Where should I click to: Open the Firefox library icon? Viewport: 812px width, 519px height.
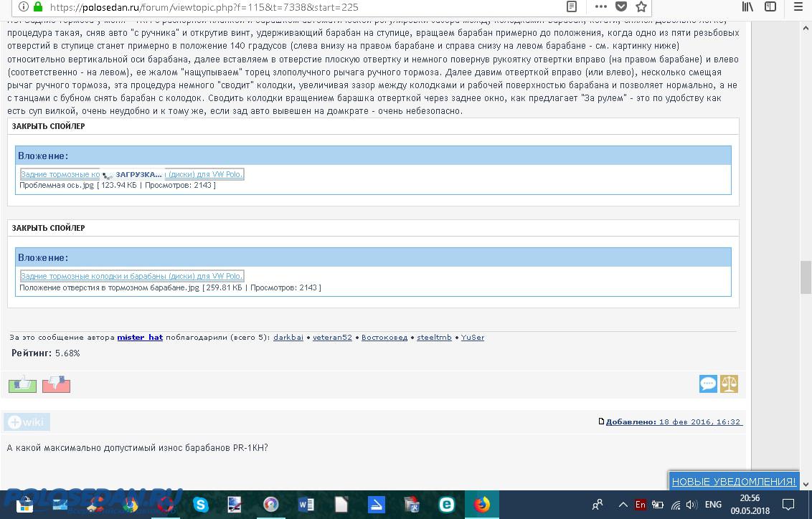point(748,7)
